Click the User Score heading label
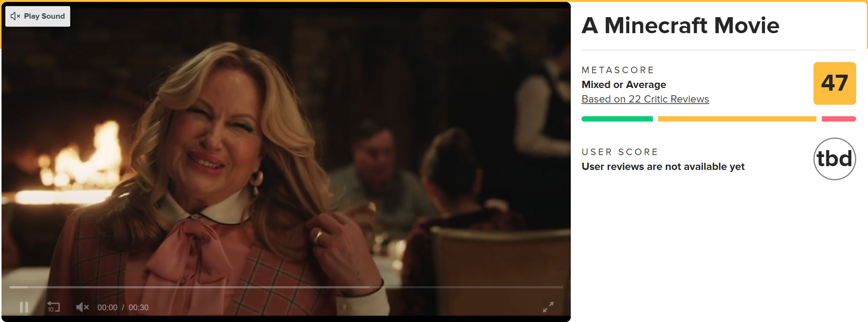This screenshot has height=322, width=868. [620, 152]
